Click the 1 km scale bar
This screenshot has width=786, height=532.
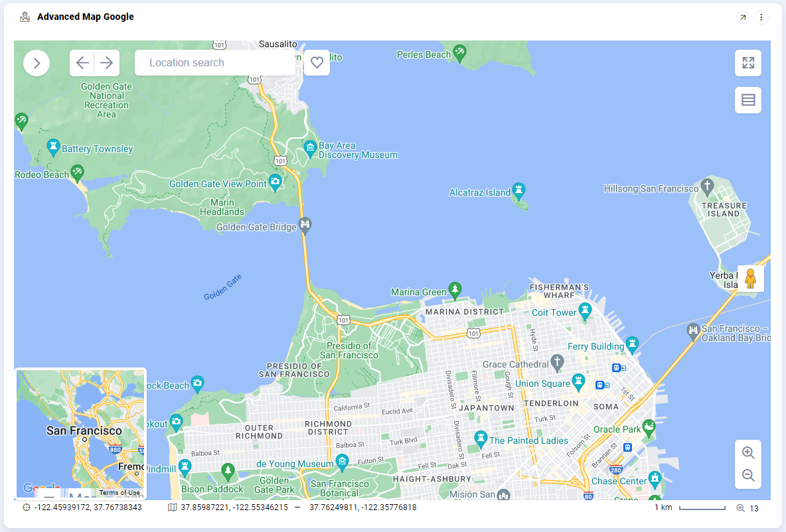[702, 508]
